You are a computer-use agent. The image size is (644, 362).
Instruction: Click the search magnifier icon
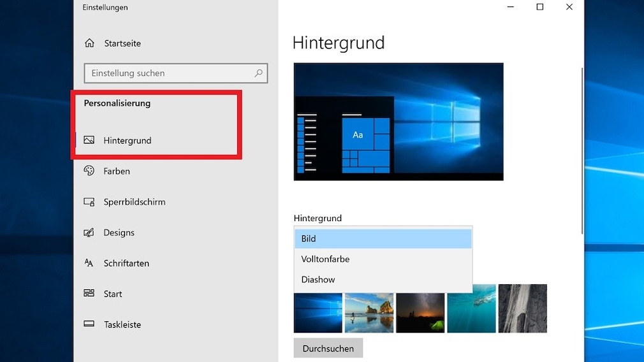tap(258, 73)
